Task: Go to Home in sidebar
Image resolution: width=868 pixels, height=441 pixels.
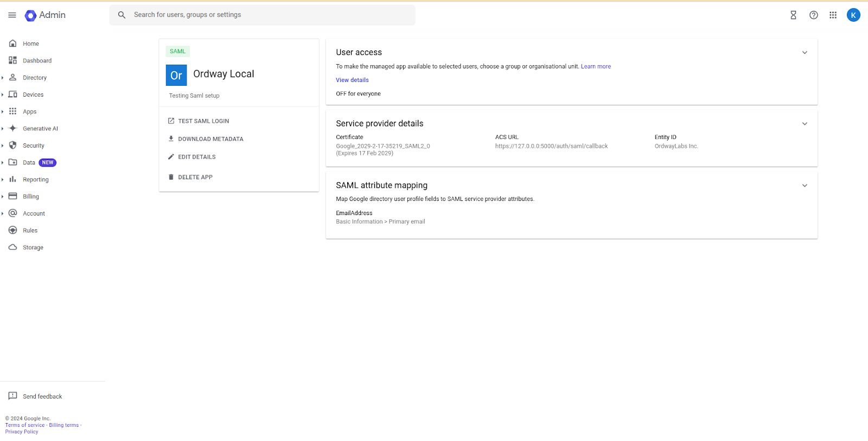Action: (31, 44)
